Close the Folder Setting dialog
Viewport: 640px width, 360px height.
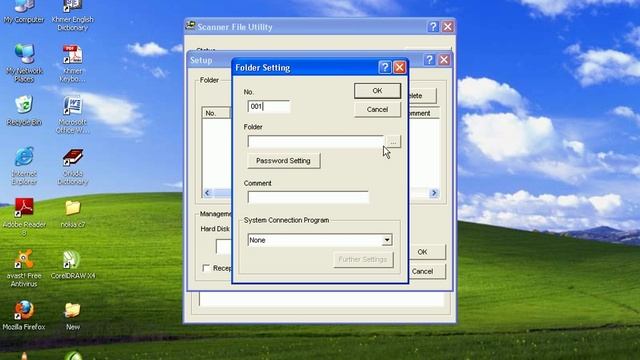coord(399,67)
